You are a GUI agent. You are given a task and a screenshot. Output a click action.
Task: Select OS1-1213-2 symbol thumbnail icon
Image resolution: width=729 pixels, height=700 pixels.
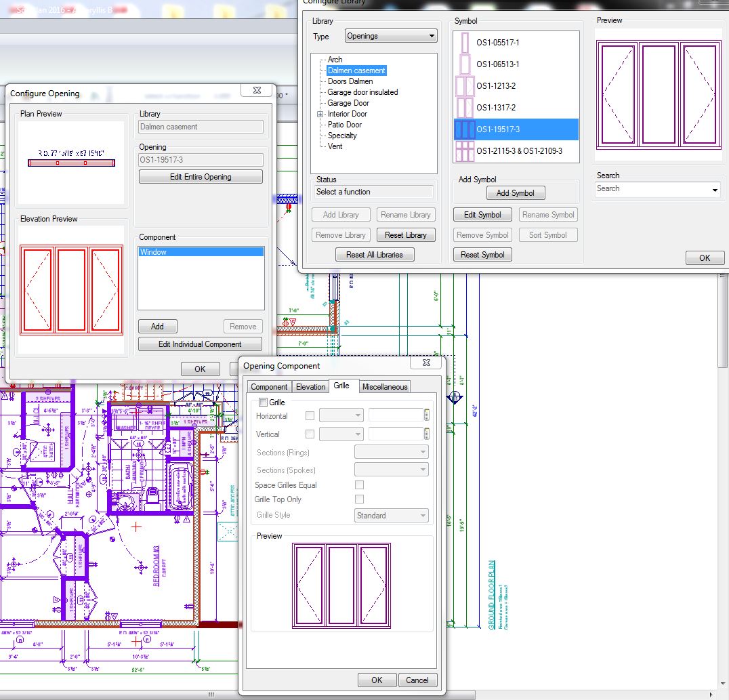465,86
